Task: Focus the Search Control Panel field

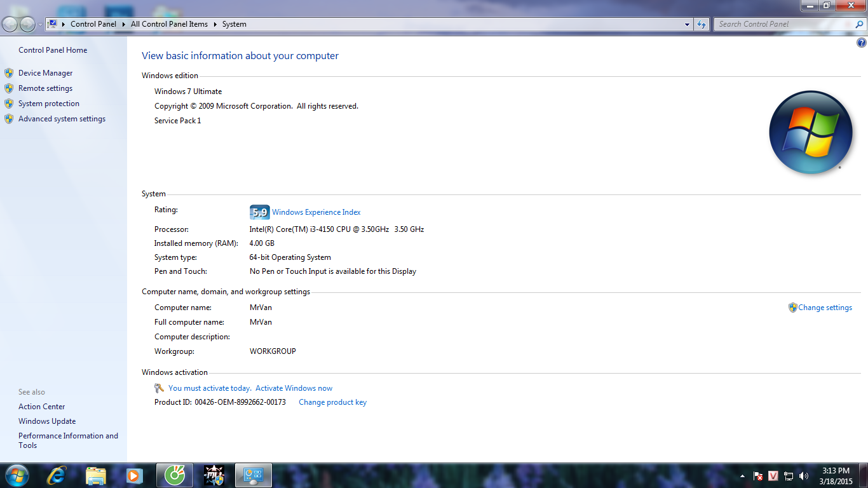Action: [x=785, y=24]
